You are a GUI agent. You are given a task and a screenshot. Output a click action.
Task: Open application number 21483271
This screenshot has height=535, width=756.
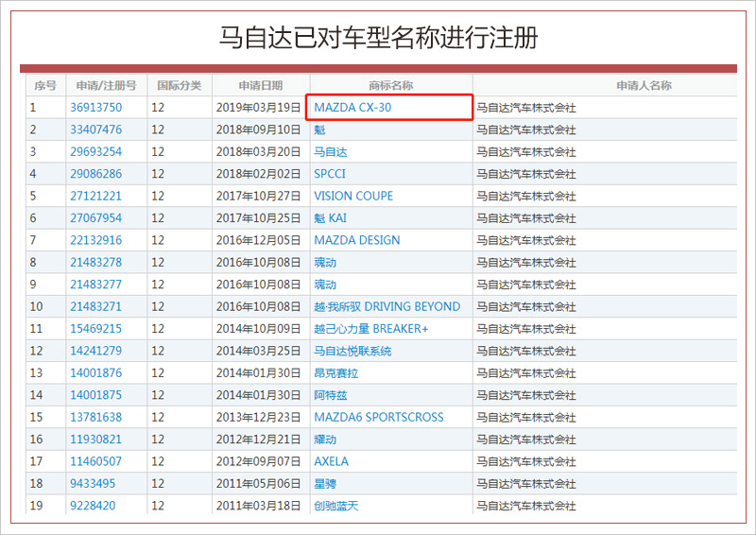(x=96, y=306)
